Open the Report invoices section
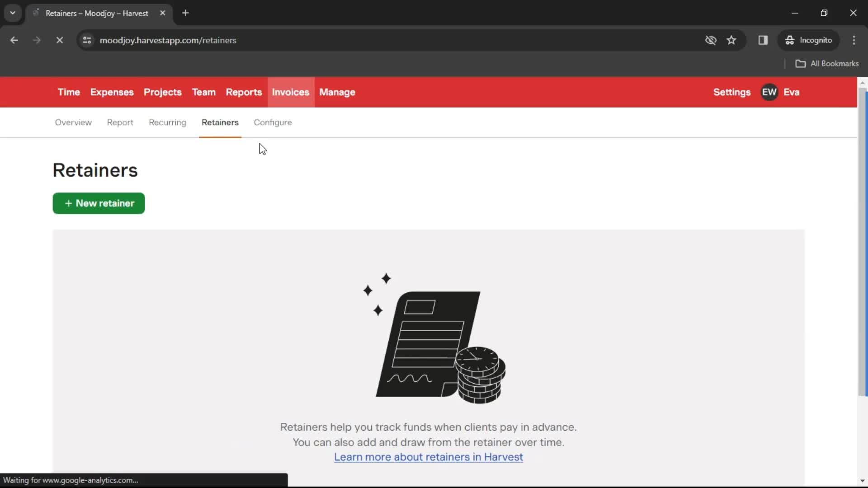 pyautogui.click(x=120, y=122)
